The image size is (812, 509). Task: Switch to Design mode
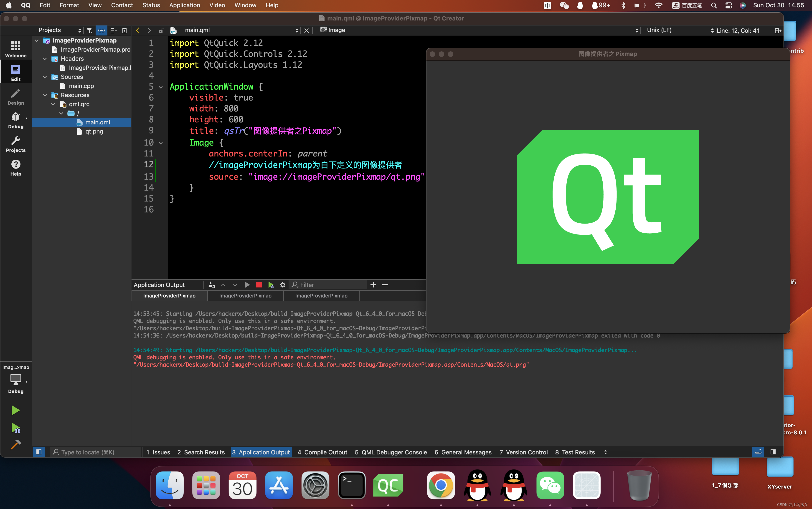[x=15, y=97]
